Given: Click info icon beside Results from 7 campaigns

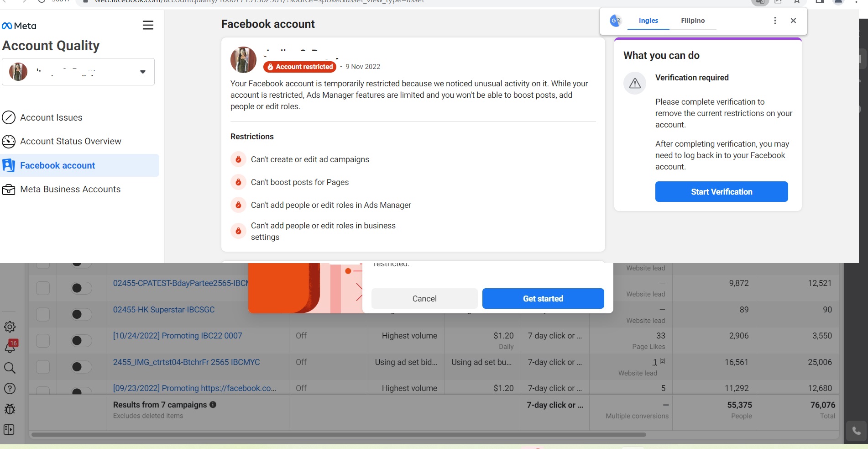Looking at the screenshot, I should [x=213, y=405].
